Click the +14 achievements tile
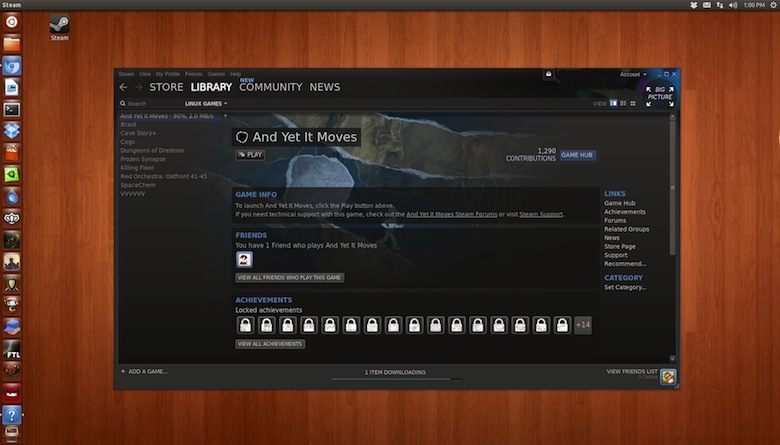Image resolution: width=780 pixels, height=445 pixels. click(x=583, y=325)
